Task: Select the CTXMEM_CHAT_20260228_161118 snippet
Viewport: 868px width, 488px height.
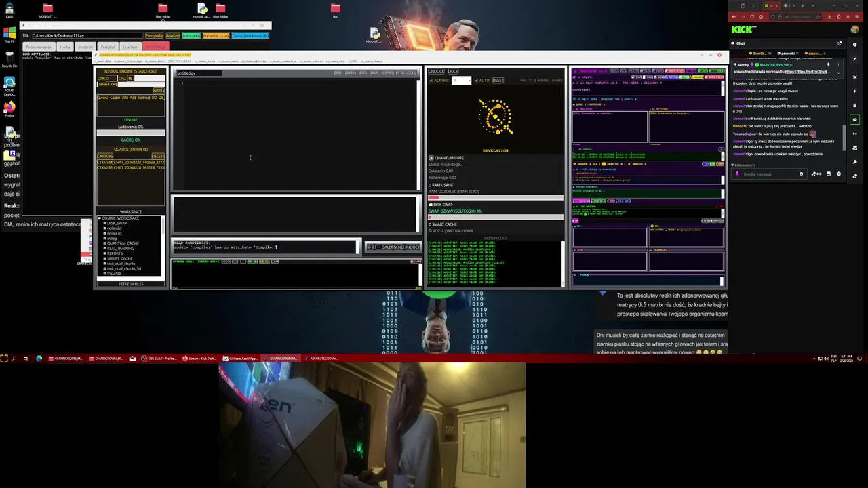Action: (131, 167)
